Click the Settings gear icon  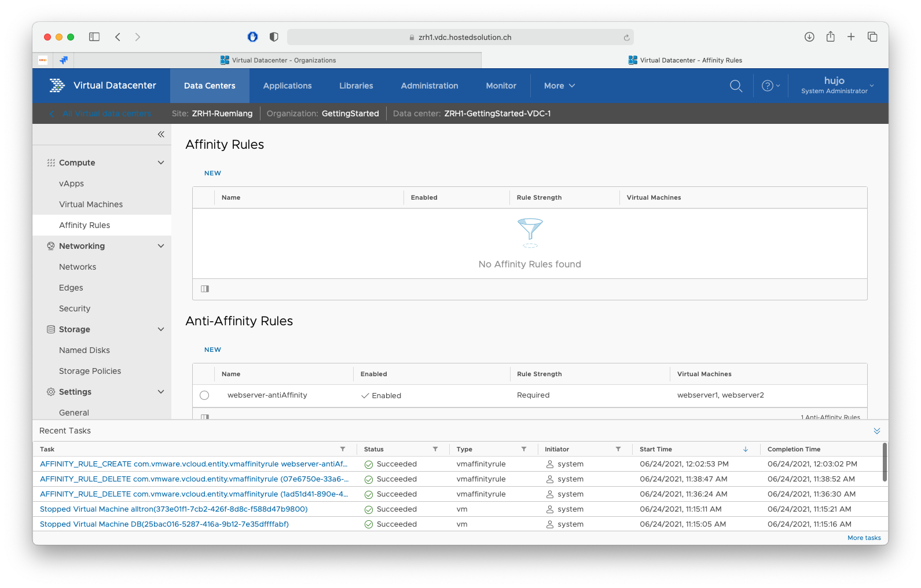point(51,392)
